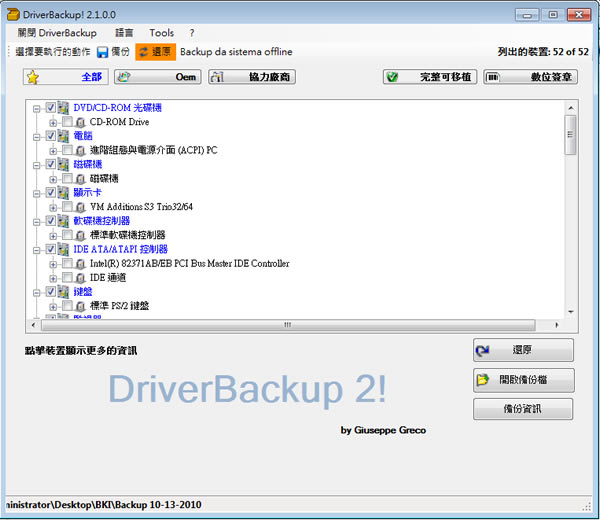The image size is (600, 520).
Task: Collapse the DVD/CD-ROM 光碟機 node
Action: coord(36,109)
